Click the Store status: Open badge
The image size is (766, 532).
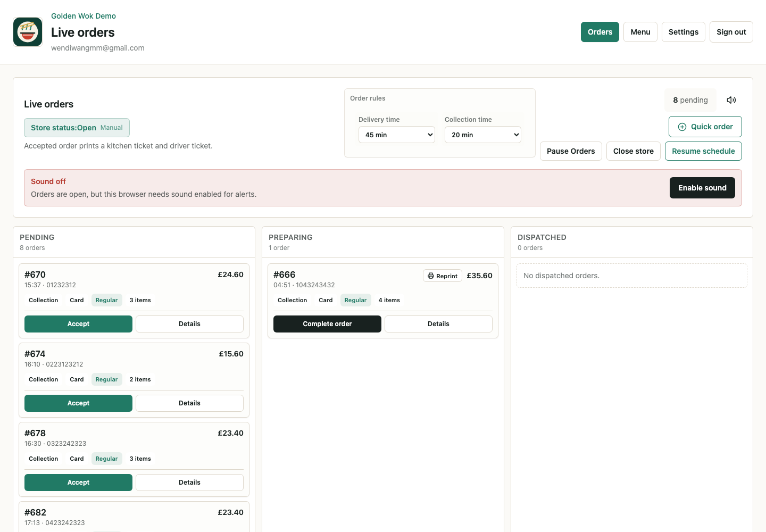tap(77, 128)
